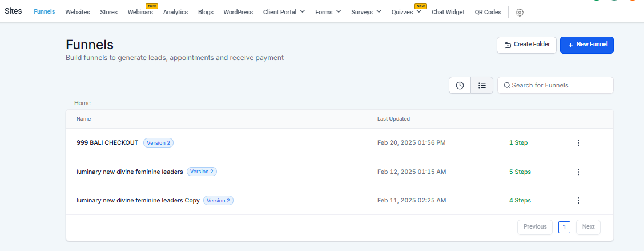Click the date Feb 20, 2025 01:56 PM
Screen dimensions: 644x251
(x=412, y=143)
